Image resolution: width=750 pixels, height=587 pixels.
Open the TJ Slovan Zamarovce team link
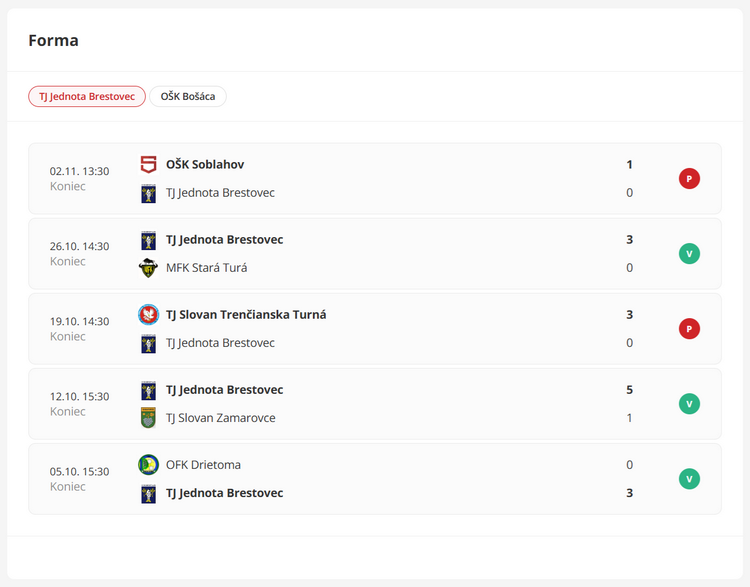[x=220, y=418]
